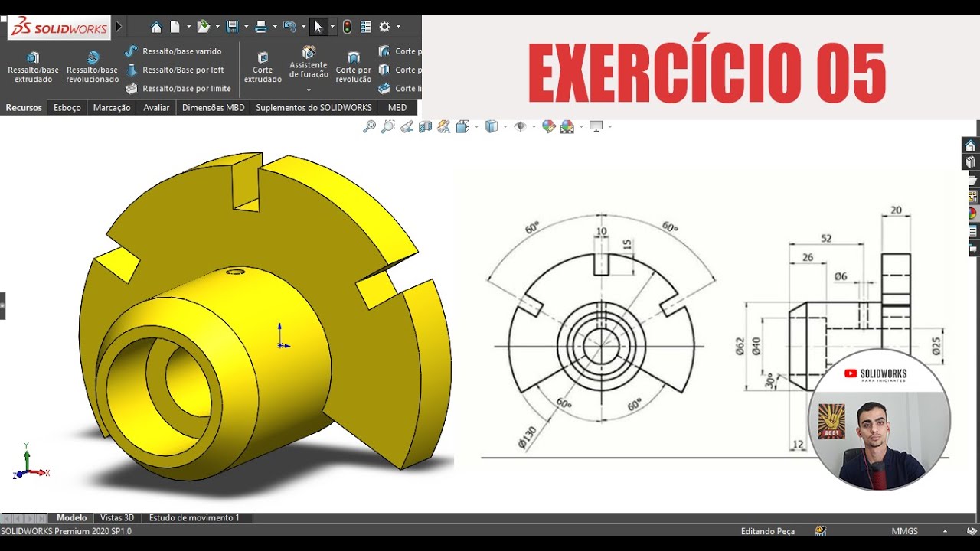Select the Vistas 3D bottom tab
The image size is (980, 551).
[x=117, y=518]
